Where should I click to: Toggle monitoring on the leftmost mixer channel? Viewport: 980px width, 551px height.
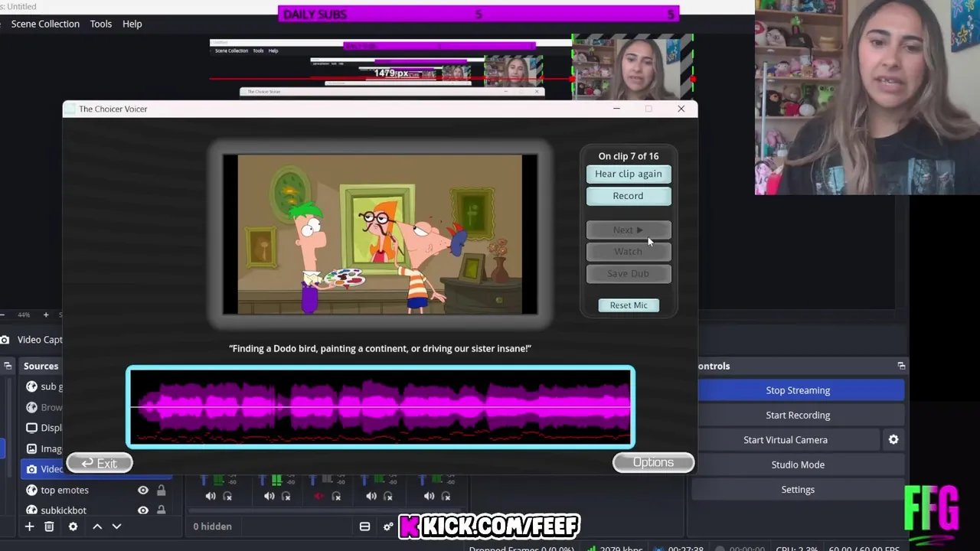tap(227, 496)
